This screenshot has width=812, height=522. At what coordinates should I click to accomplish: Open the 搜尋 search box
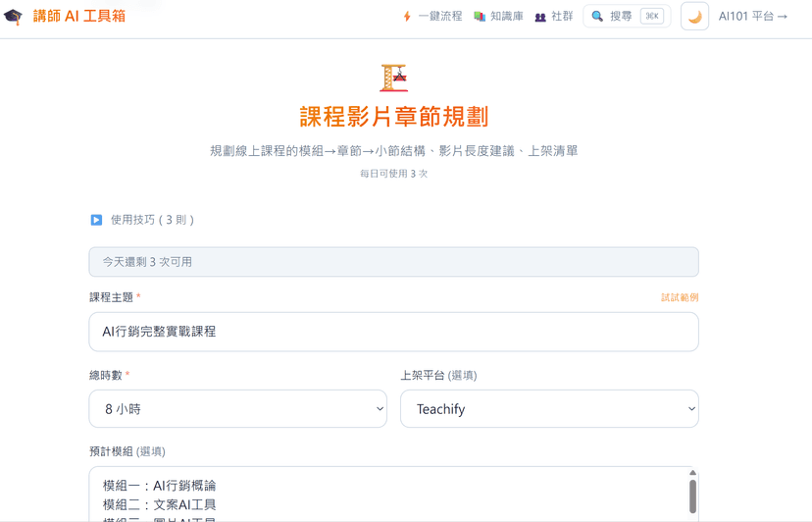click(627, 16)
